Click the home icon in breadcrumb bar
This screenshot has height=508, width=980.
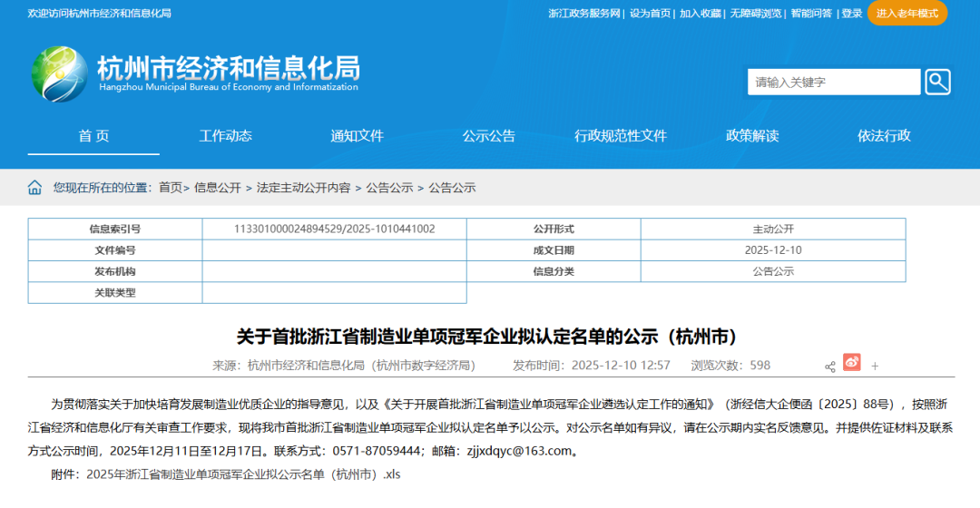[x=34, y=188]
